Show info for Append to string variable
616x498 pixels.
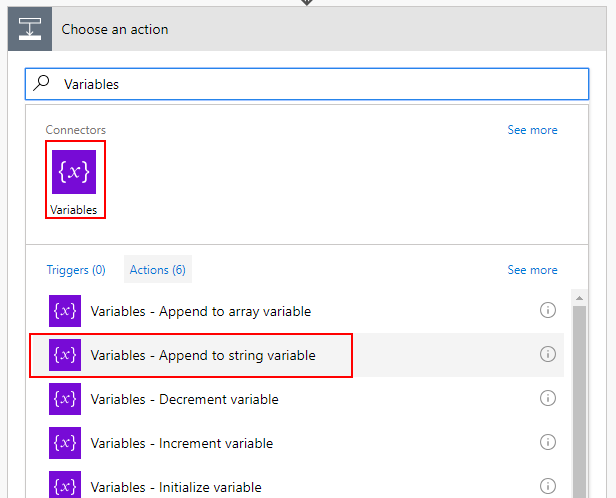point(547,354)
